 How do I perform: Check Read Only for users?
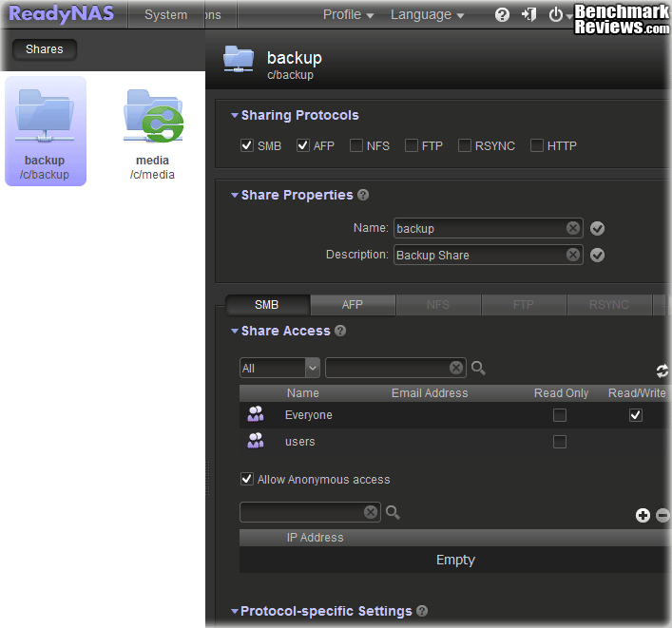click(x=560, y=442)
